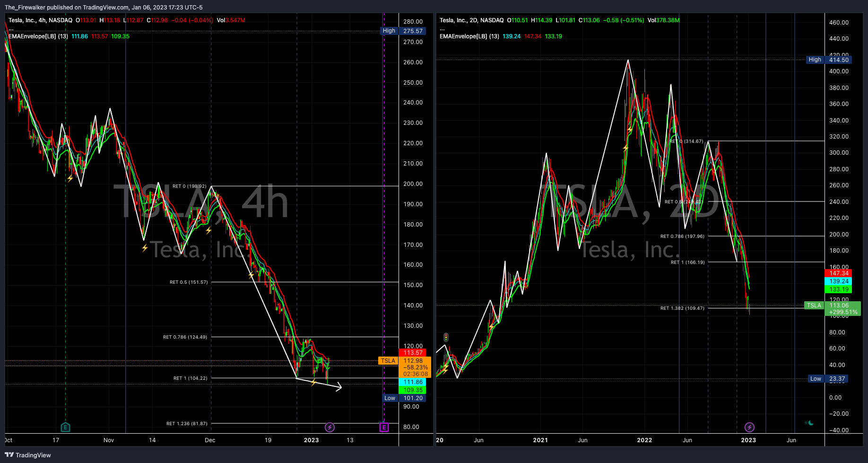Click EMAEnvelope[LB] (13) legend in 2D chart
Viewport: 868px width, 463px height.
pyautogui.click(x=469, y=36)
